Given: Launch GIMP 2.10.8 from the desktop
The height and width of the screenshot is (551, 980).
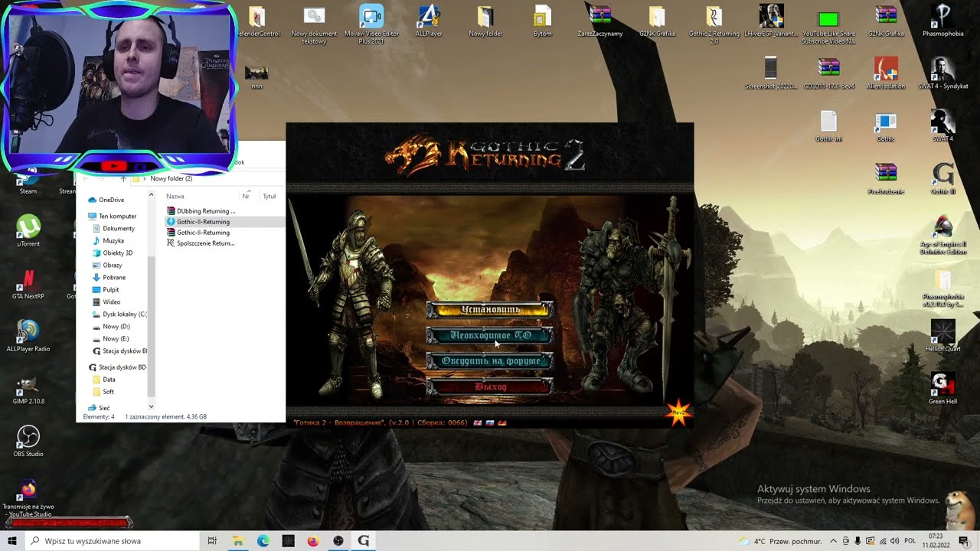Looking at the screenshot, I should [28, 389].
